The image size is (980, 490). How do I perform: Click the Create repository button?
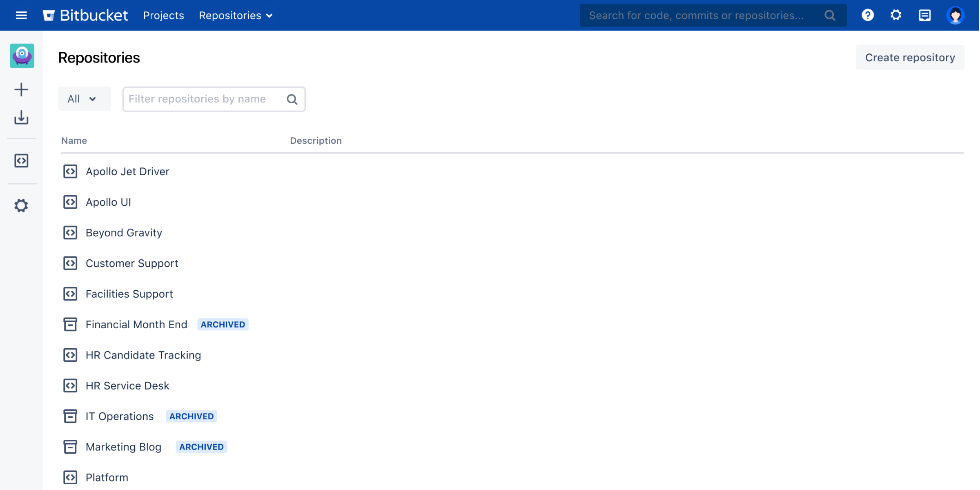point(910,58)
